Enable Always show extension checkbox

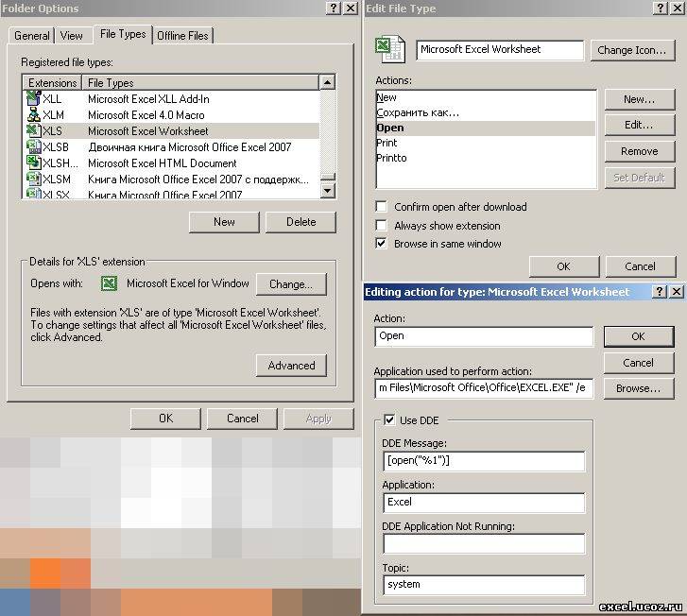[x=381, y=225]
